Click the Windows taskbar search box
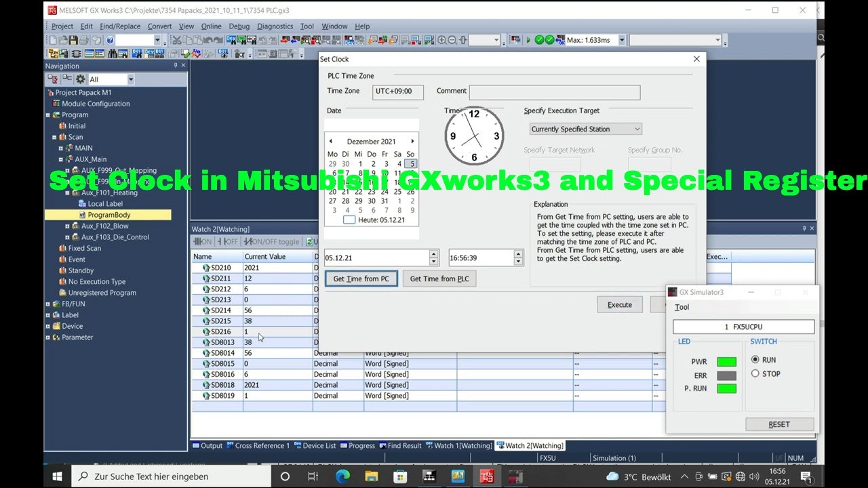This screenshot has height=488, width=868. pyautogui.click(x=171, y=476)
